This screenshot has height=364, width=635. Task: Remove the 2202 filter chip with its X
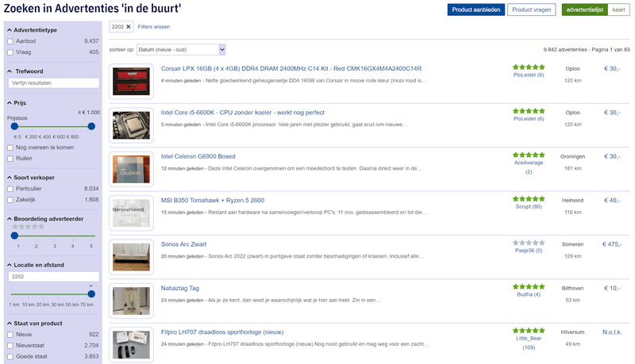click(x=129, y=27)
